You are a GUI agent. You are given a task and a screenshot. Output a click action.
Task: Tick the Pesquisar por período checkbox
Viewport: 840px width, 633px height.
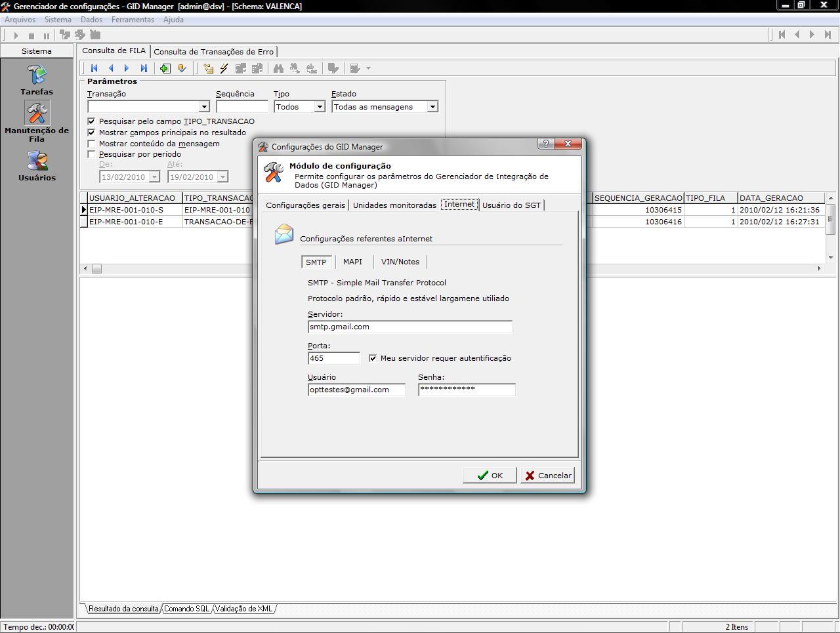point(92,154)
